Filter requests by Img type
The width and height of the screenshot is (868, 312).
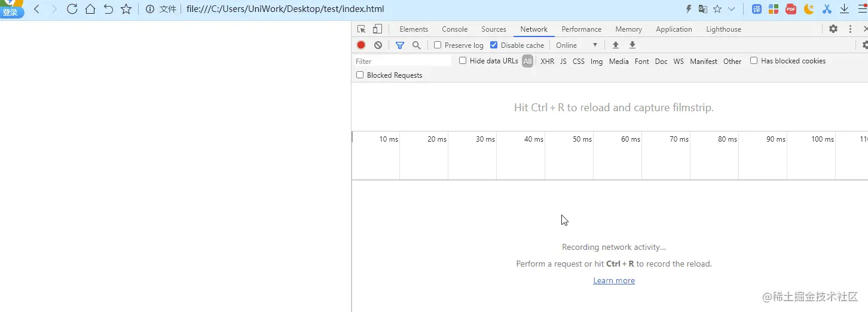click(x=597, y=61)
